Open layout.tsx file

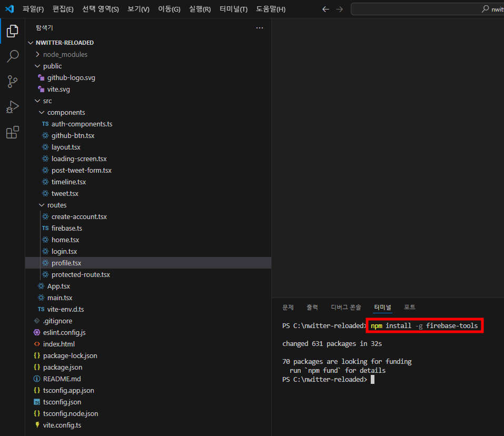pyautogui.click(x=148, y=147)
